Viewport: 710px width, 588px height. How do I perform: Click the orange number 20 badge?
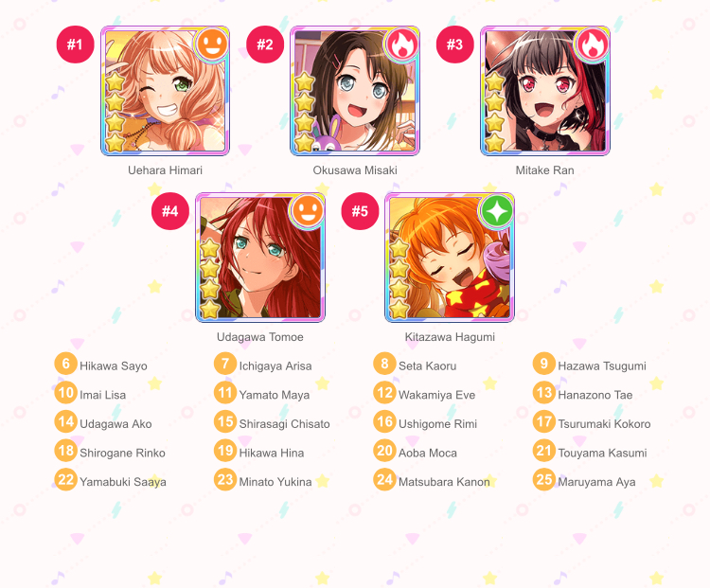384,451
